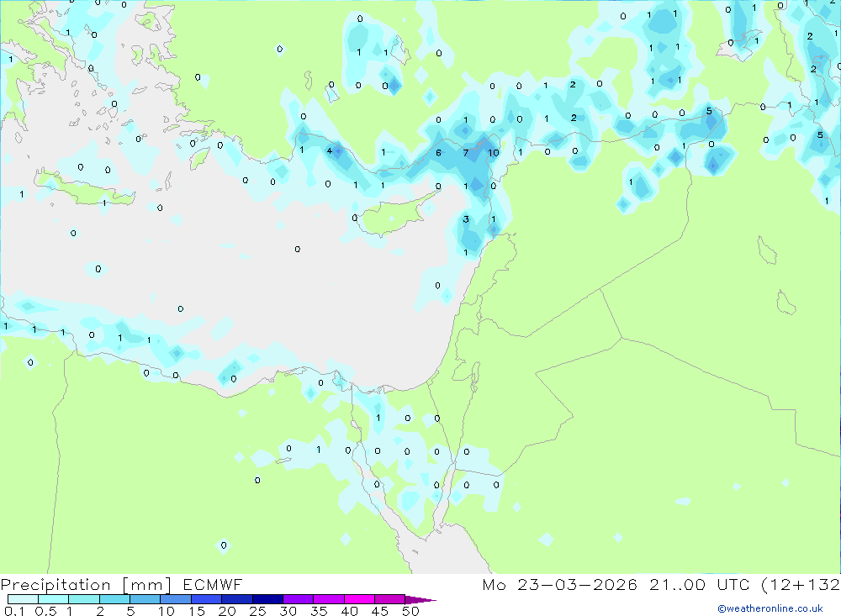
Task: Select the 25–30 mm navy legend swatch
Action: (267, 599)
